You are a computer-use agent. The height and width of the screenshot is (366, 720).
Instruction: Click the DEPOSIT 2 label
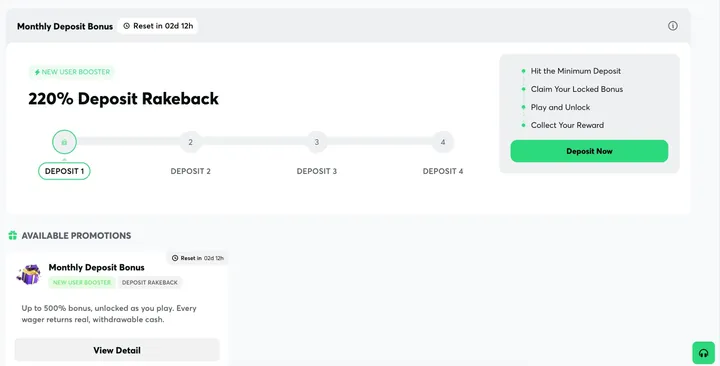click(x=190, y=171)
